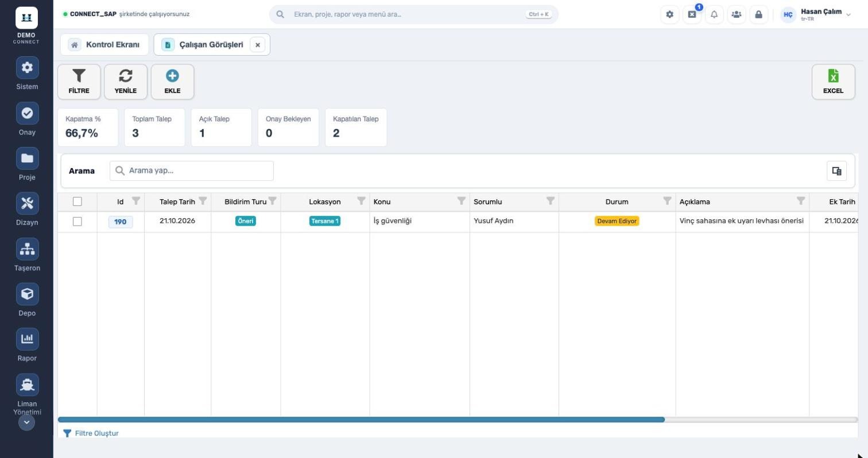
Task: Open the users group icon
Action: [x=736, y=14]
